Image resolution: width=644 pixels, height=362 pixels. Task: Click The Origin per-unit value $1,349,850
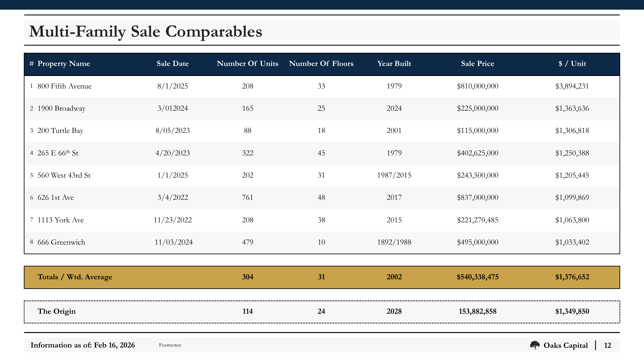tap(572, 311)
